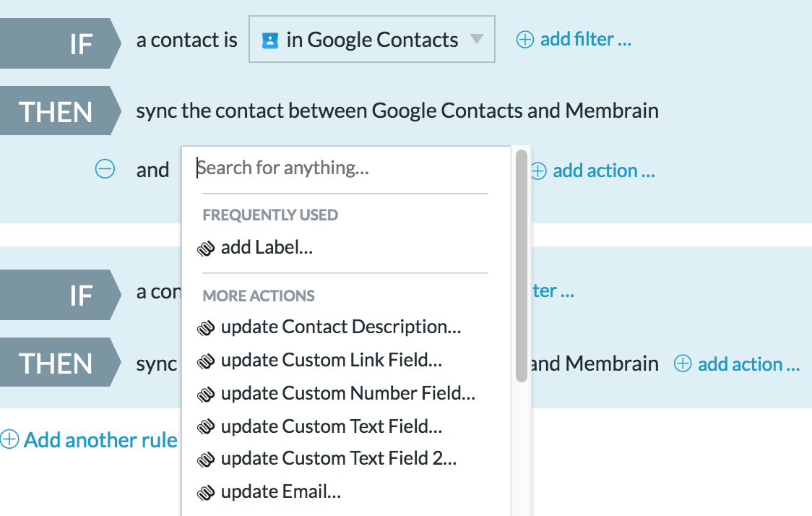This screenshot has width=812, height=516.
Task: Click the second rule's THEN label
Action: 59,362
